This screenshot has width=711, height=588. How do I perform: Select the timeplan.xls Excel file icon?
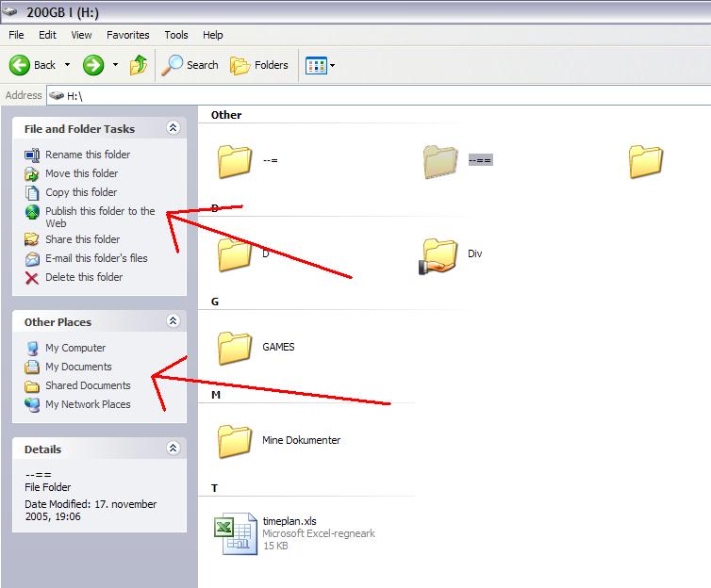click(x=236, y=533)
